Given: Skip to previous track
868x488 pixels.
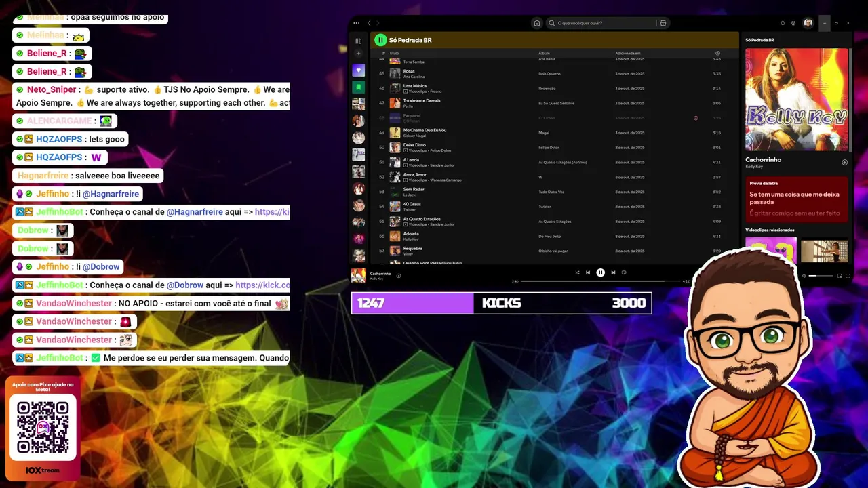Looking at the screenshot, I should (x=588, y=272).
